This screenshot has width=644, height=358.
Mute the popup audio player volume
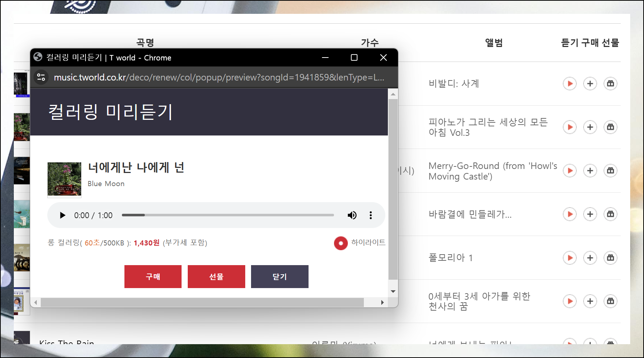[x=352, y=215]
